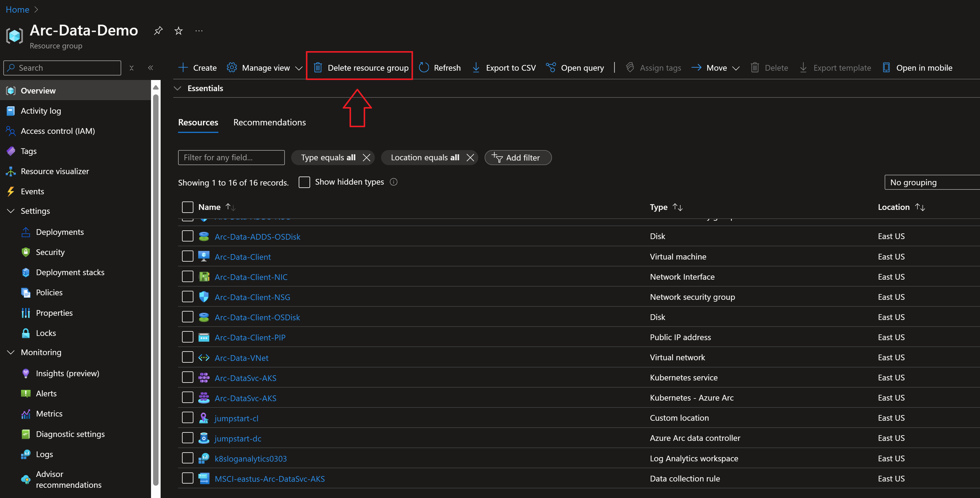Image resolution: width=980 pixels, height=498 pixels.
Task: Toggle the Show hidden types checkbox
Action: click(304, 182)
